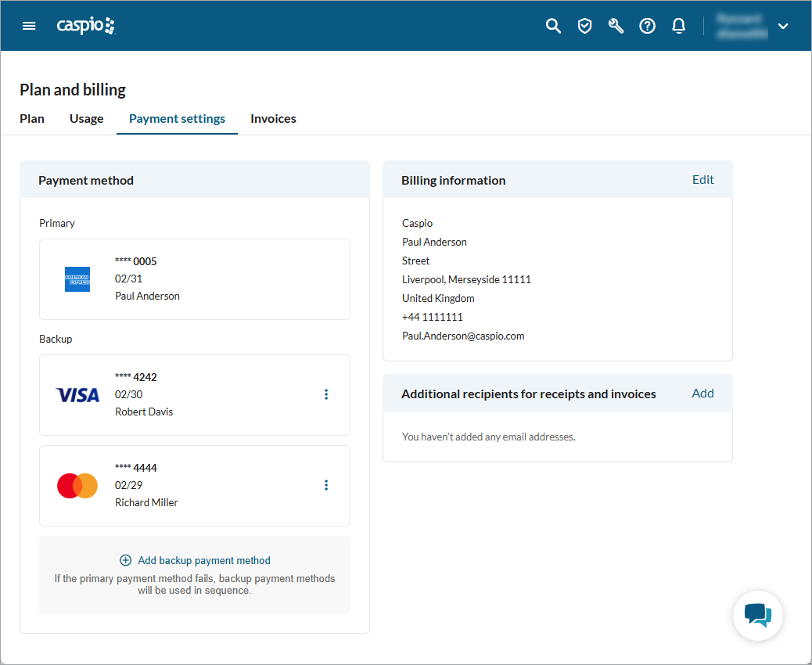Open the help icon

pos(647,26)
